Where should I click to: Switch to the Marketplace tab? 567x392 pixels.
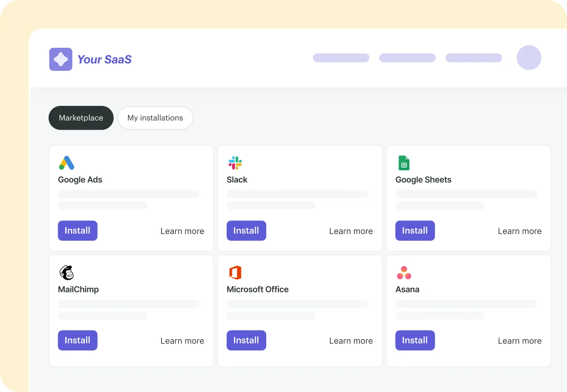(x=81, y=118)
